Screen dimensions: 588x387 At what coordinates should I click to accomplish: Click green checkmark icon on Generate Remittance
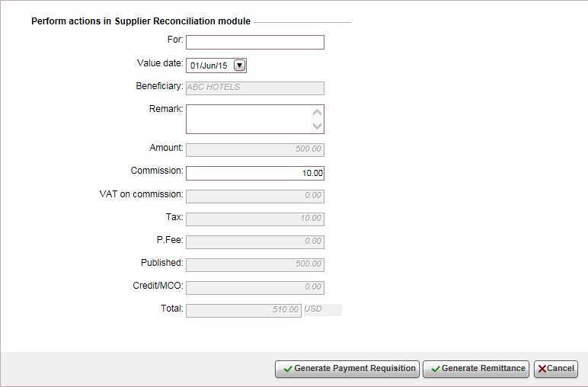(436, 369)
